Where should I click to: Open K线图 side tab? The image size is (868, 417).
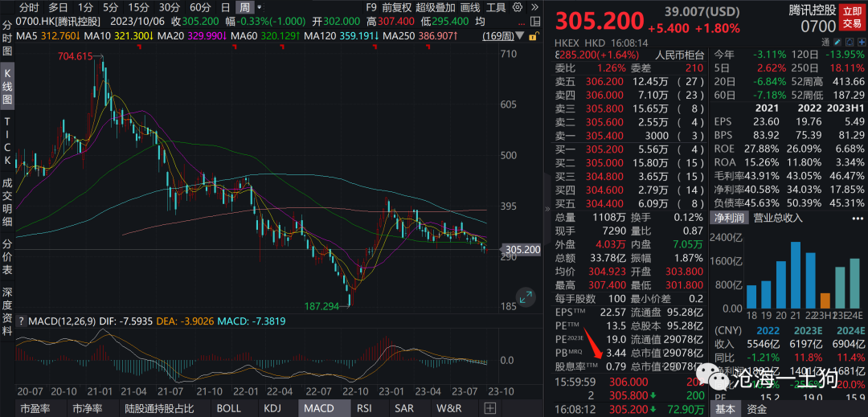pyautogui.click(x=7, y=88)
